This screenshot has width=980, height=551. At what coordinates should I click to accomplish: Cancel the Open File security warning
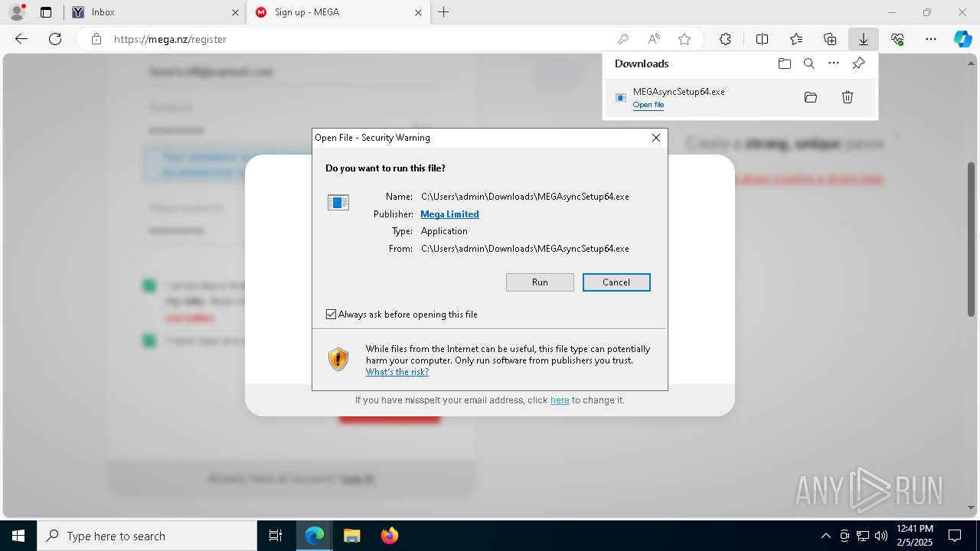tap(616, 282)
